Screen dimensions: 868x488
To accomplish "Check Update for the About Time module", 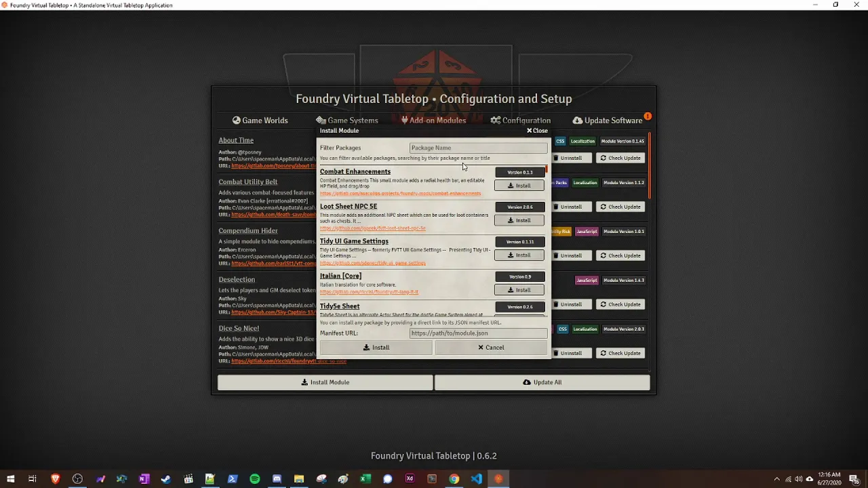I will [620, 158].
